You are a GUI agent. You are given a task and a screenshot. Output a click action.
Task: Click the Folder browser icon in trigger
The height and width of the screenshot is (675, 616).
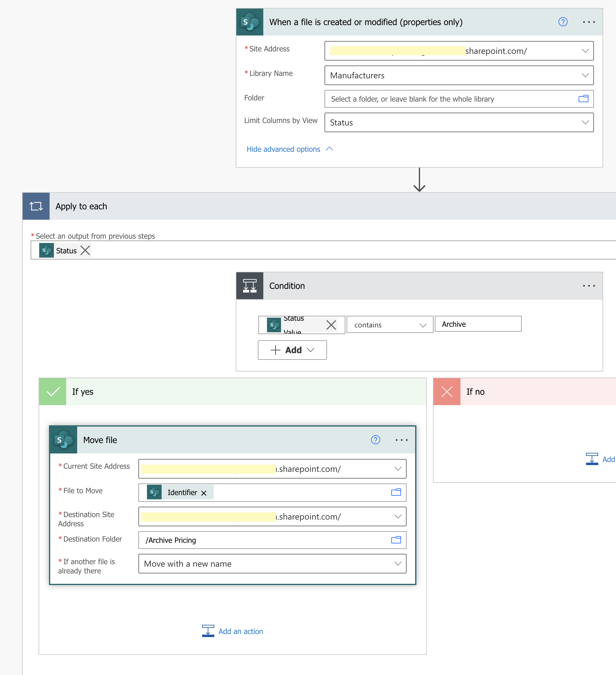coord(584,98)
